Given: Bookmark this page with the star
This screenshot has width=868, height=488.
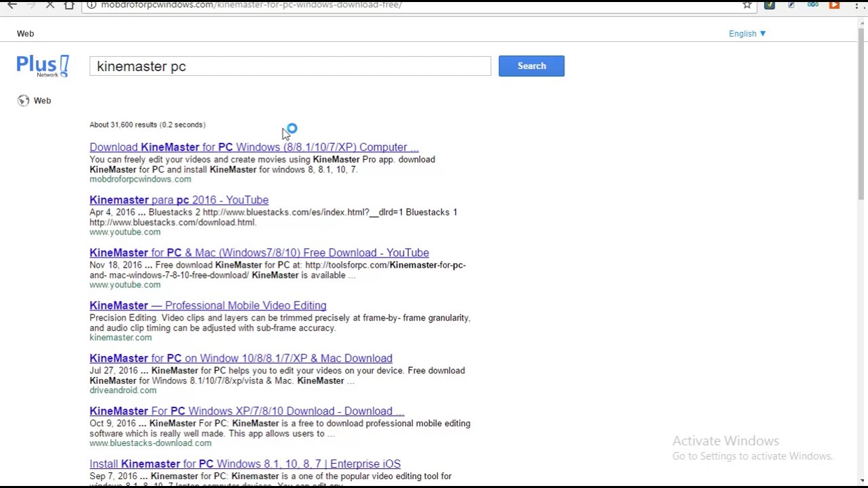Looking at the screenshot, I should click(747, 5).
